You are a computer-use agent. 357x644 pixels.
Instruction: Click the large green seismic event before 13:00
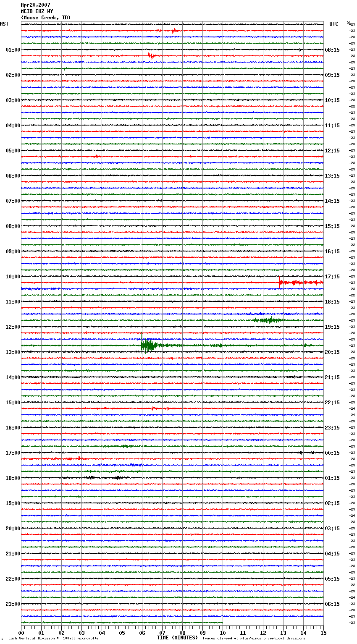pyautogui.click(x=149, y=345)
